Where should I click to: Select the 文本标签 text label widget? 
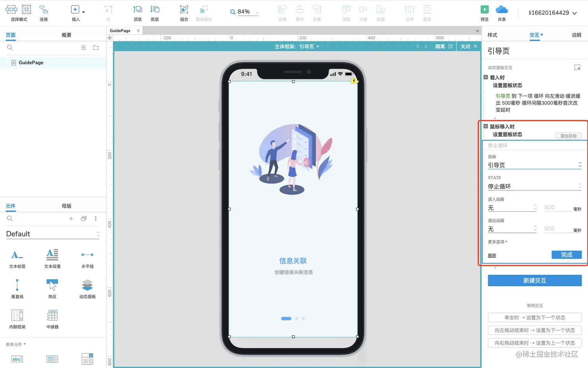coord(17,259)
